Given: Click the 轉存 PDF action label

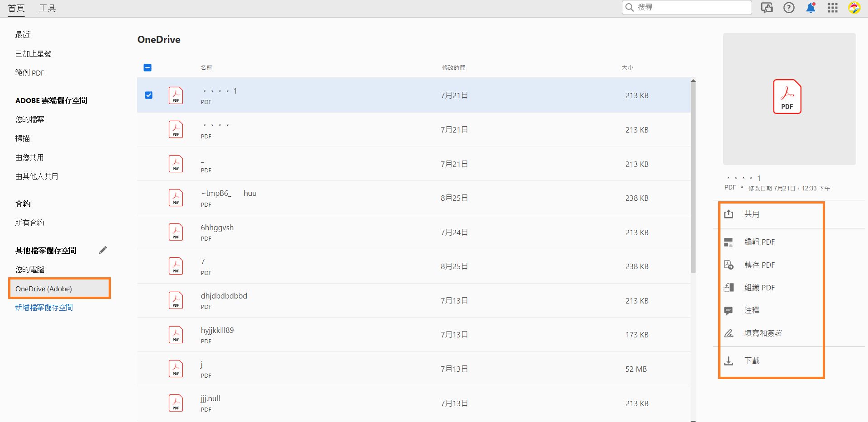Looking at the screenshot, I should point(759,265).
